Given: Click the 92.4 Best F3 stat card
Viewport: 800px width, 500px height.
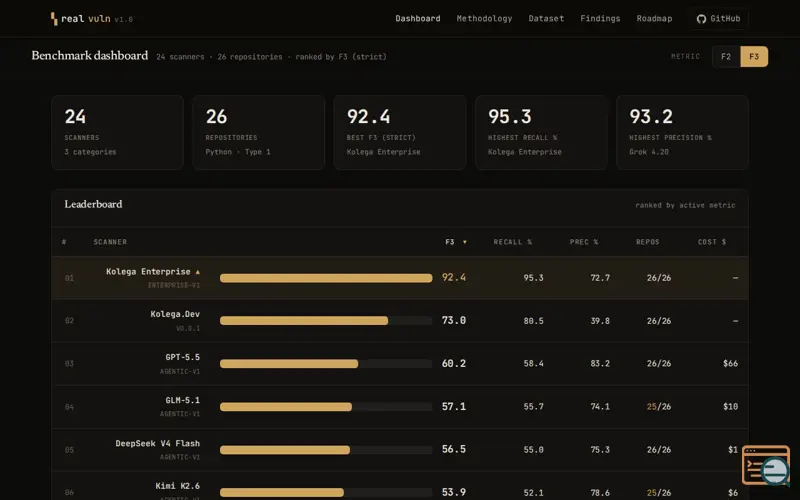Looking at the screenshot, I should click(400, 133).
